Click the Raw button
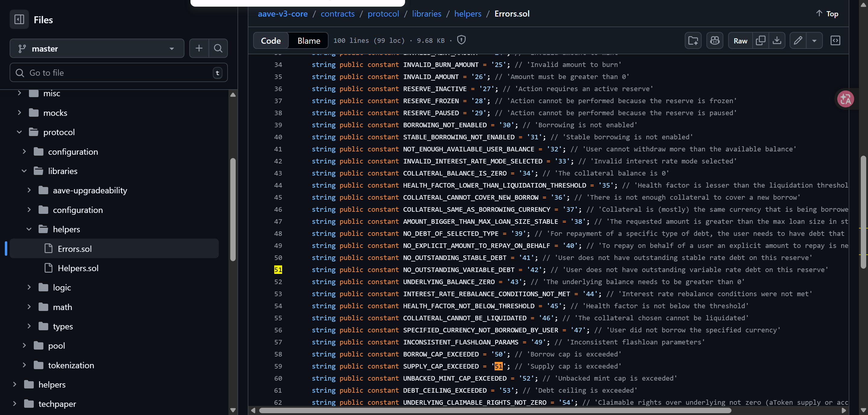868x415 pixels. point(740,41)
